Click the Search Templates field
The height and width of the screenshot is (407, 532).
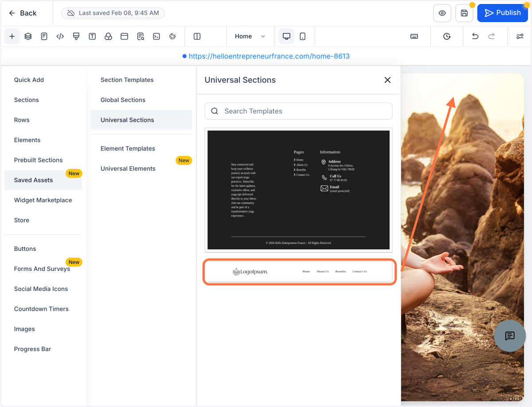pyautogui.click(x=298, y=111)
